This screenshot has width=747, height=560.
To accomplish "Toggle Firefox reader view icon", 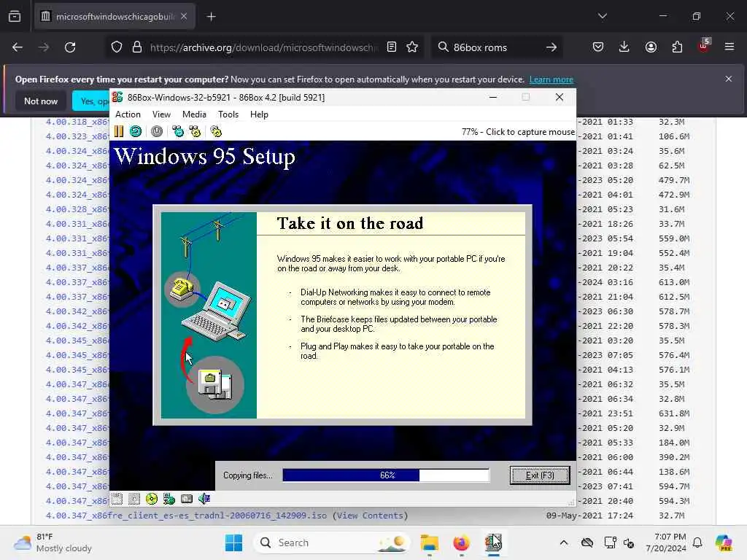I will 392,47.
